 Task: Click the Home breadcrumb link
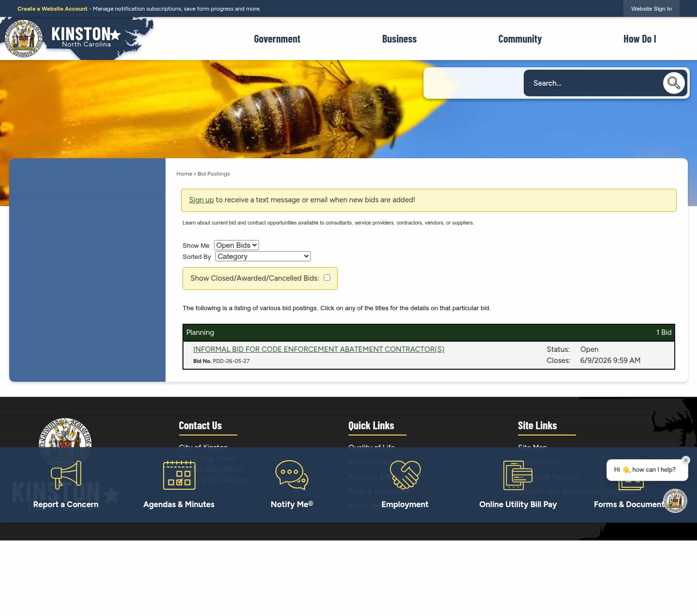pyautogui.click(x=184, y=174)
